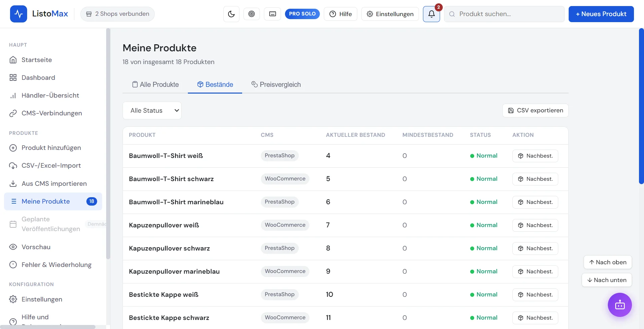Click Nachbest. for Kapuzenpullover weiß
644x329 pixels.
coord(535,225)
